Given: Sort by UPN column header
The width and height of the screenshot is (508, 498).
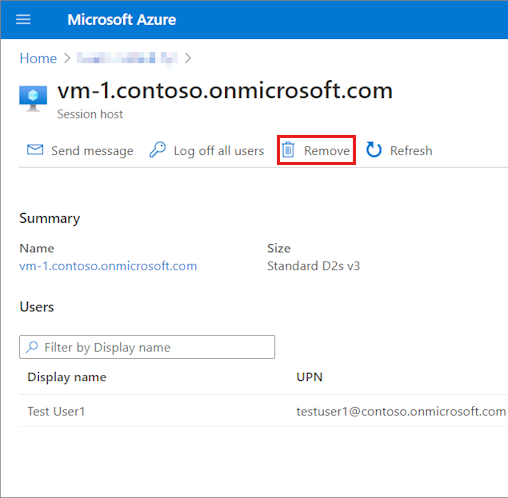Looking at the screenshot, I should 310,377.
